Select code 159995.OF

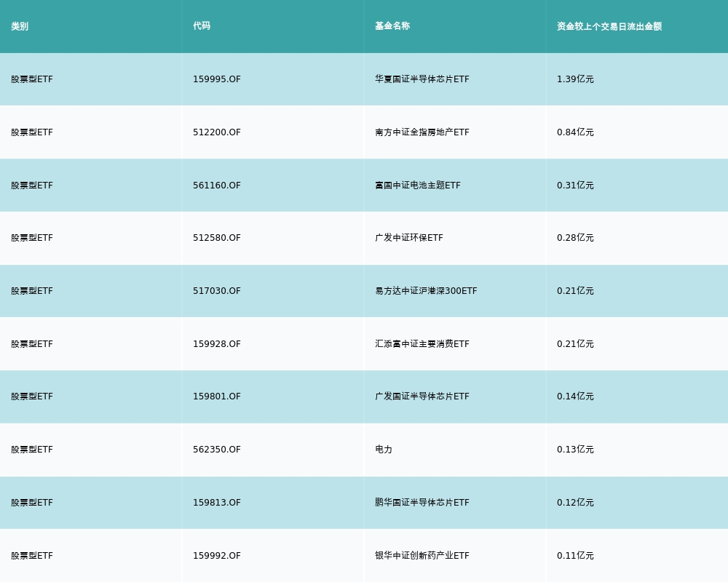click(217, 79)
